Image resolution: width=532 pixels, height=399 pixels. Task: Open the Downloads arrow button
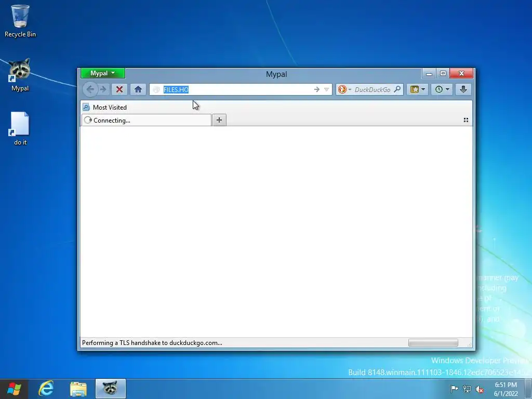pos(463,89)
